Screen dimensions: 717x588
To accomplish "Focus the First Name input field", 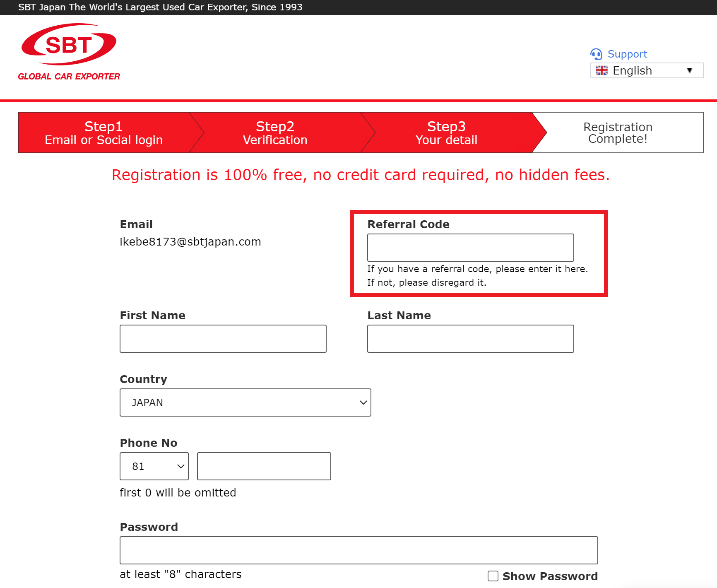I will pyautogui.click(x=223, y=339).
